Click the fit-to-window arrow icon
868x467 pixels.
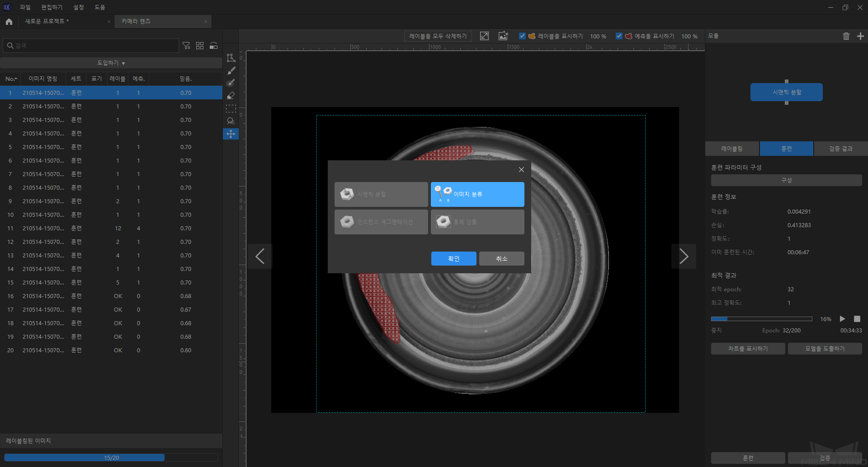point(484,36)
